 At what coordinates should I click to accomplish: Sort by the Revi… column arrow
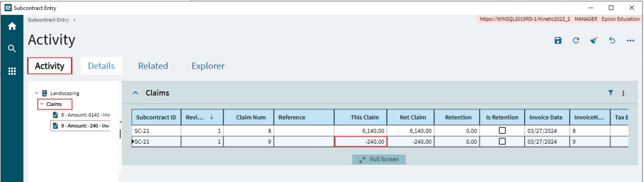pyautogui.click(x=212, y=117)
